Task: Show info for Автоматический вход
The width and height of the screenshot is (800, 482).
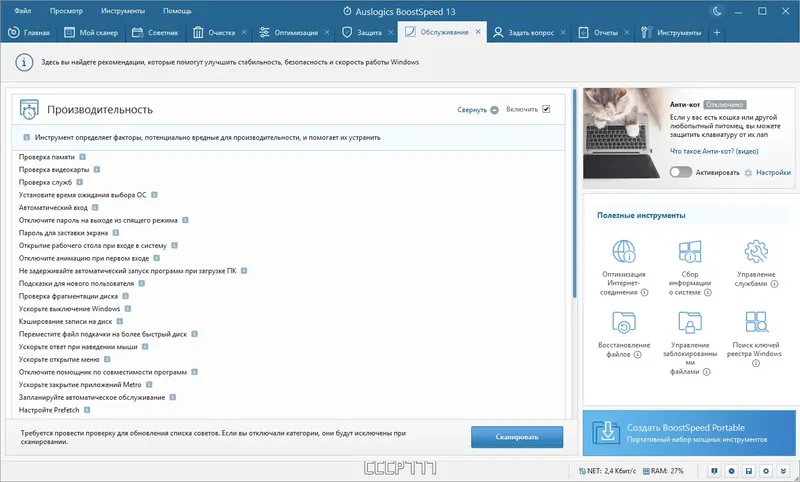Action: pos(95,208)
